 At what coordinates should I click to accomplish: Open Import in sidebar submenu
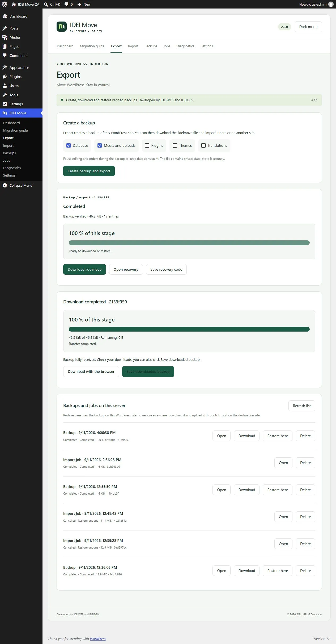(8, 145)
